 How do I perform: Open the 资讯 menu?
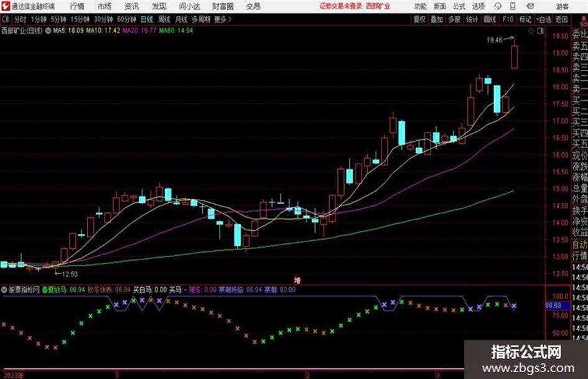[132, 6]
